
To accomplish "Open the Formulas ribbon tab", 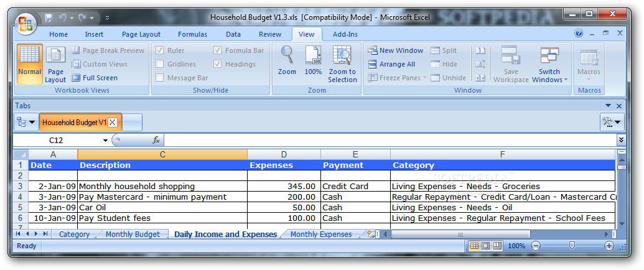I will 193,34.
